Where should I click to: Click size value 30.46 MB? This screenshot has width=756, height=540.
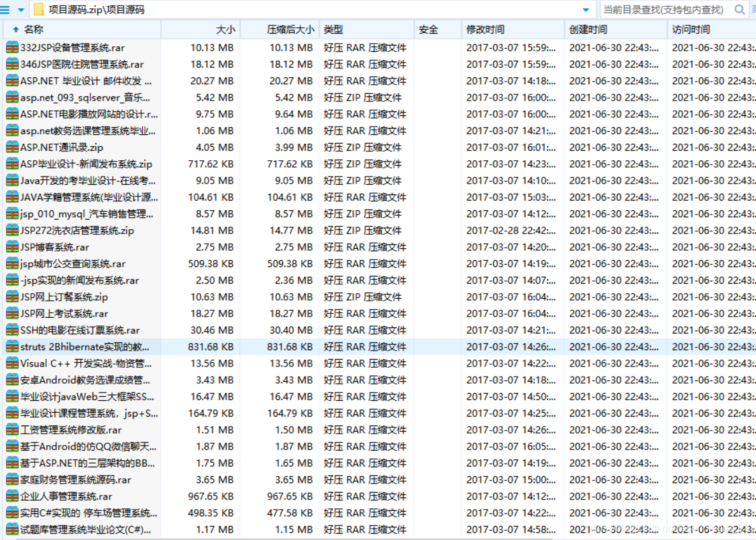coord(212,330)
